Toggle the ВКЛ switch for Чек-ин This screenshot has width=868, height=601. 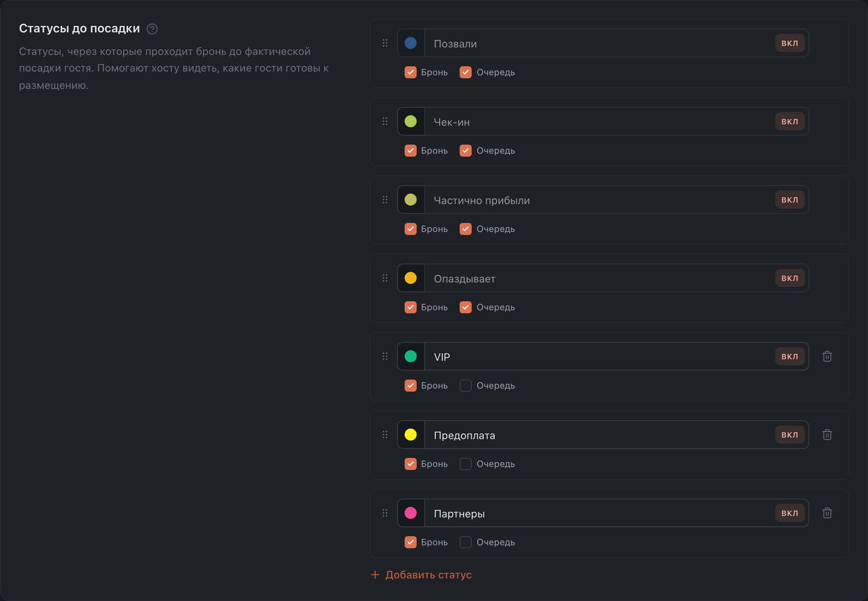pos(790,121)
